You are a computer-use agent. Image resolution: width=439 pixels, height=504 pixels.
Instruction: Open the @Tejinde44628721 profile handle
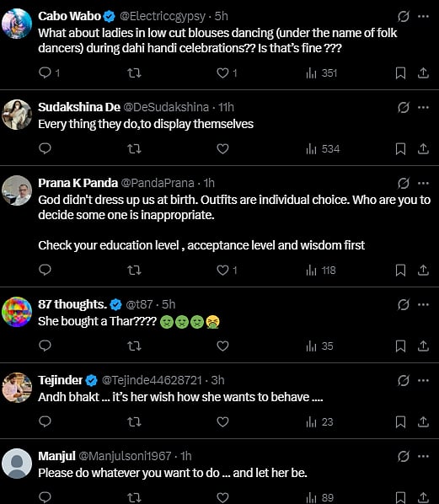coord(152,380)
